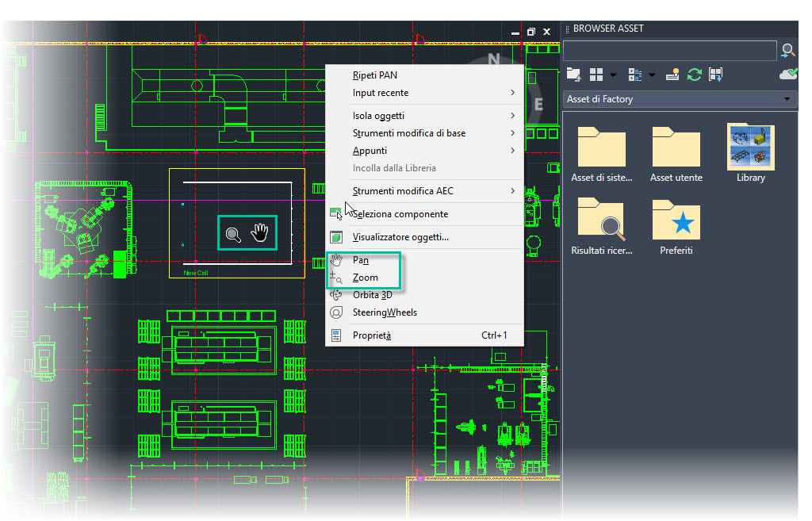Open the search magnifier in Browser Asset
812x521 pixels.
(789, 50)
